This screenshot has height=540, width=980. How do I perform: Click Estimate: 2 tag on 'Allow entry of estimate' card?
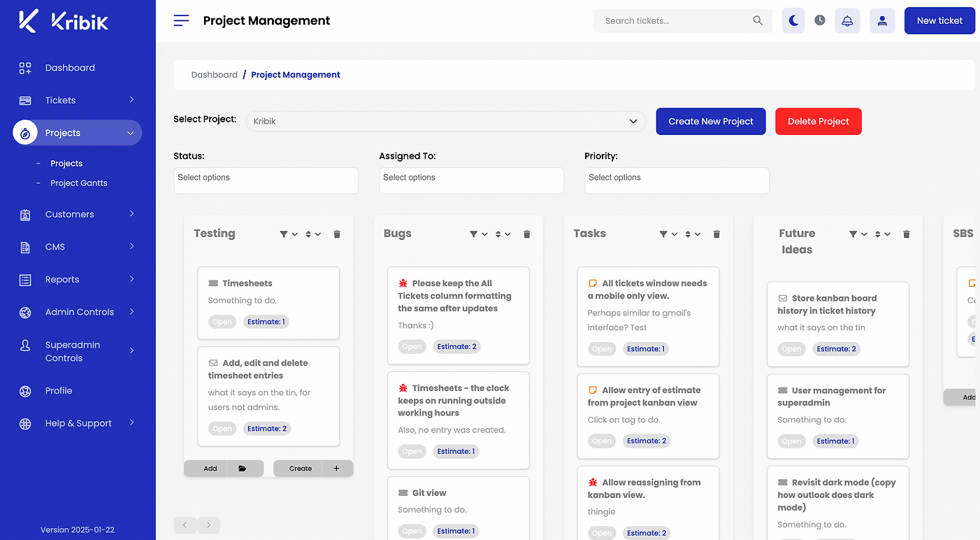[647, 441]
